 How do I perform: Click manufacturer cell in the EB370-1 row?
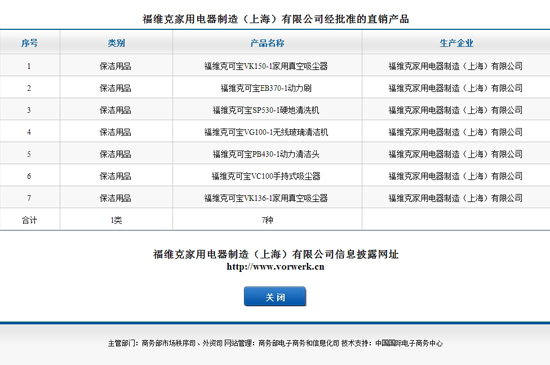click(x=456, y=88)
